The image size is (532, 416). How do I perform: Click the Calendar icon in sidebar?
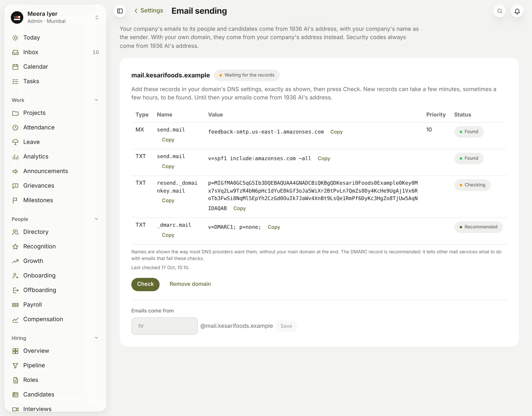(x=15, y=67)
